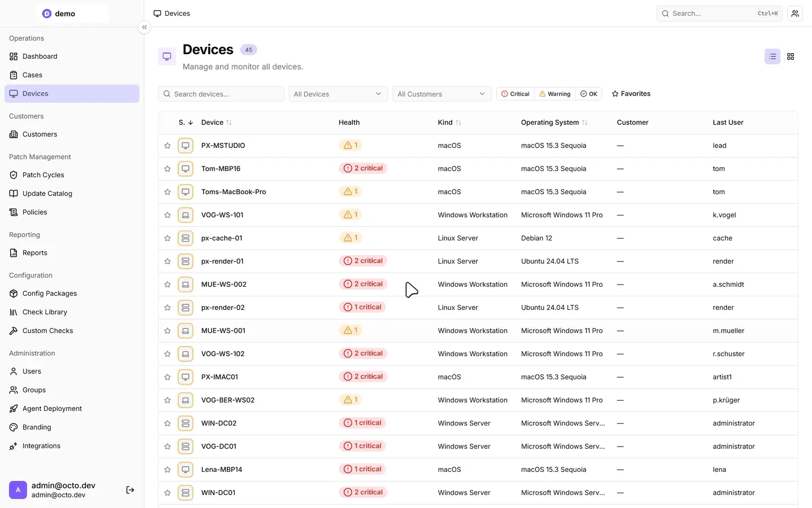Open the Update Catalog page
The width and height of the screenshot is (812, 508).
(72, 194)
